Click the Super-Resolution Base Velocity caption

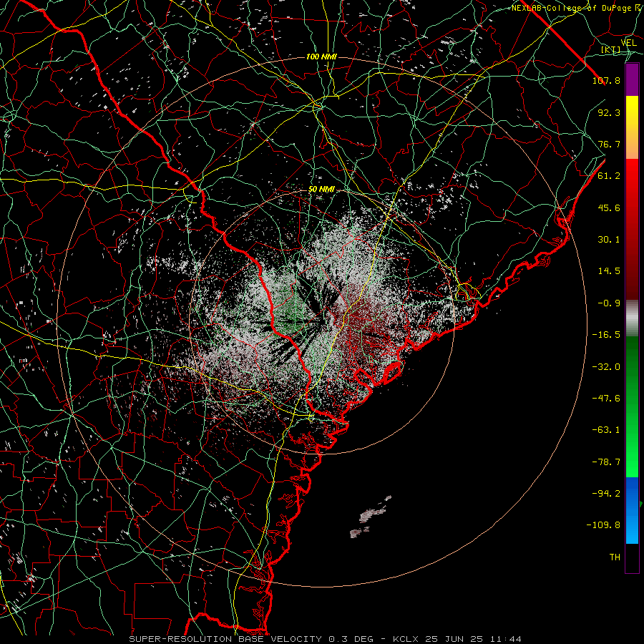point(251,639)
